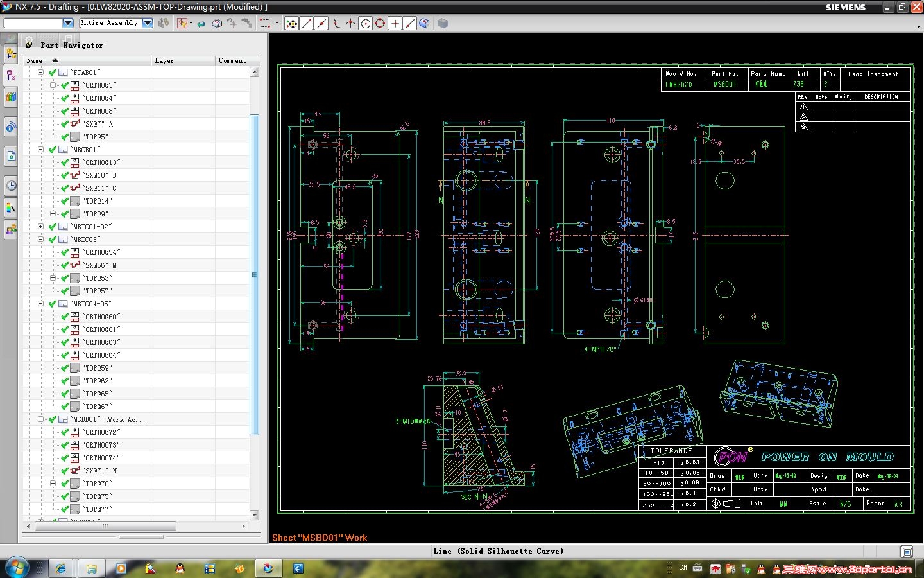Open the Reuse Library books tab
Image resolution: width=924 pixels, height=578 pixels.
coord(11,98)
